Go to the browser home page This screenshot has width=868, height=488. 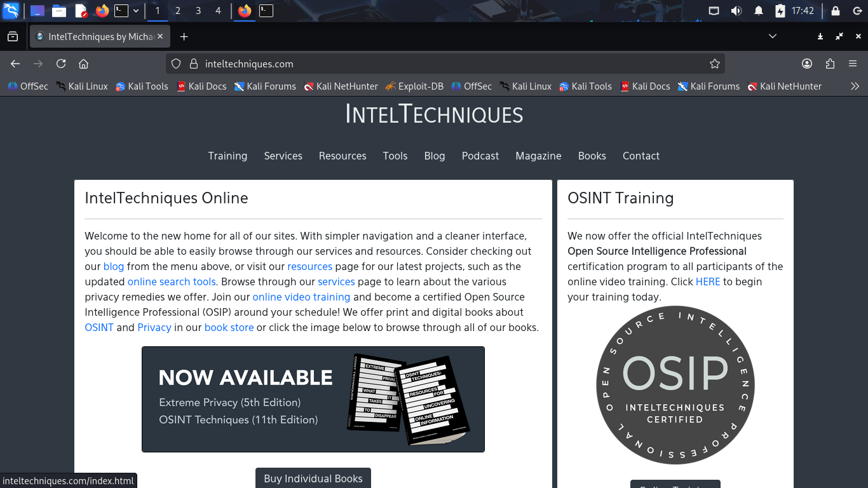(x=83, y=64)
